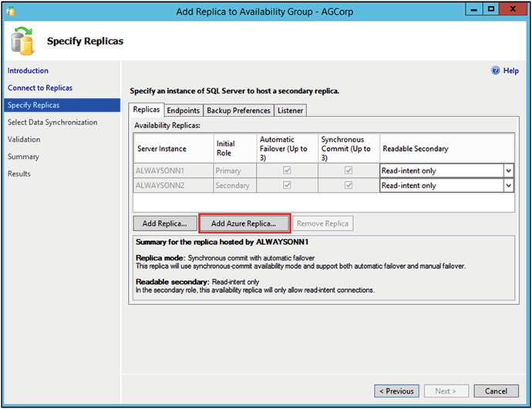Select the Summary step in sidebar
Viewport: 532px width, 409px height.
coord(23,156)
